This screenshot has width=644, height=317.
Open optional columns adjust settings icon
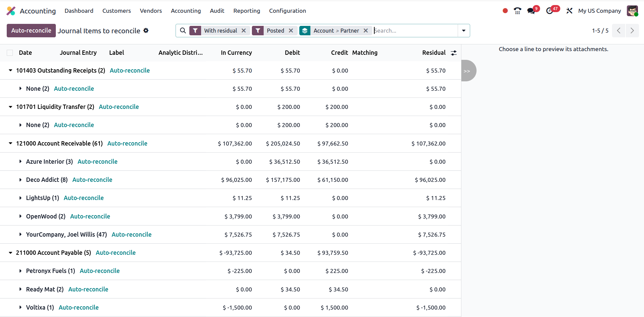coord(454,53)
